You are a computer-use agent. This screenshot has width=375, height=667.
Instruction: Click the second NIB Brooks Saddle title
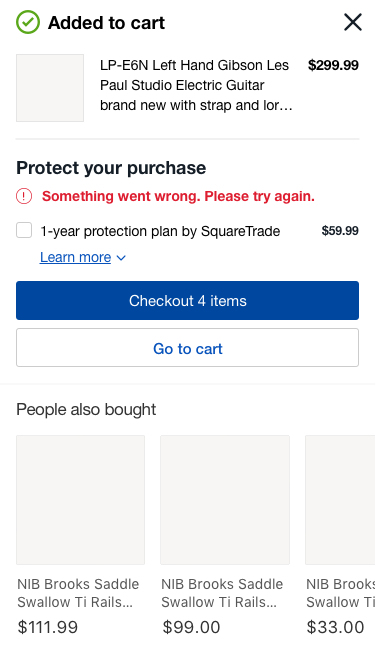tap(222, 593)
